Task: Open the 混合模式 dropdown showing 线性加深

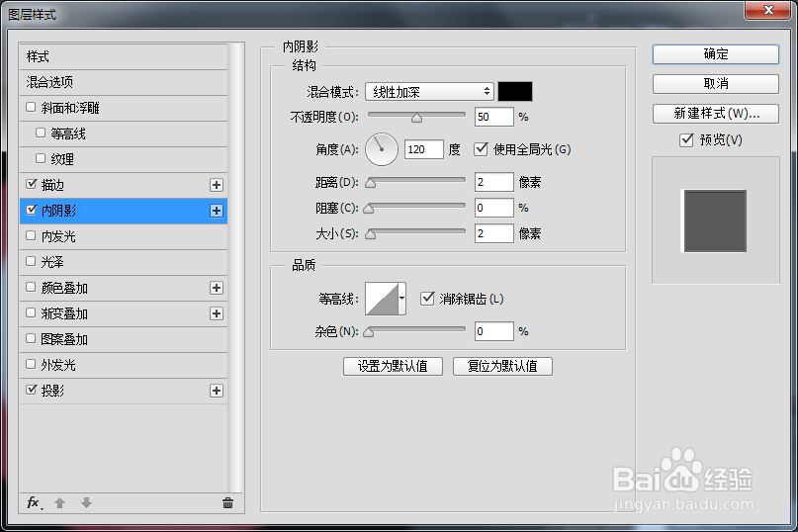Action: coord(429,92)
